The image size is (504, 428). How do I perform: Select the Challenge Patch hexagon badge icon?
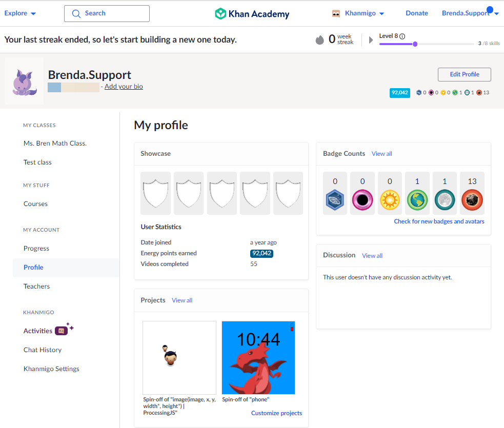point(335,200)
